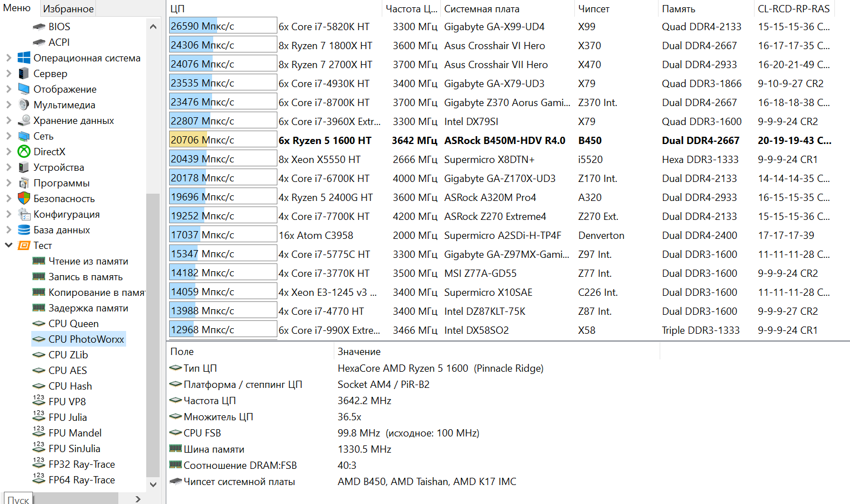
Task: Open the Конфигурация icon
Action: coord(24,214)
